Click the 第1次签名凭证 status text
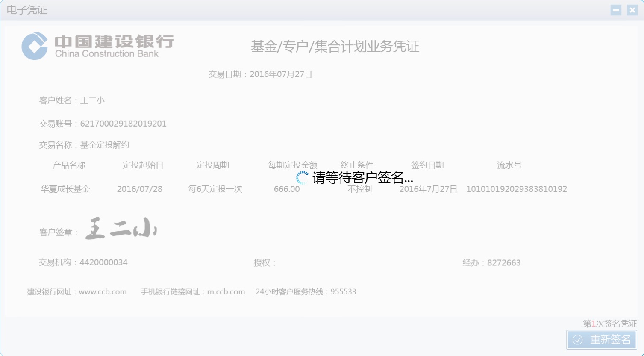Viewport: 644px width, 356px height. [x=610, y=324]
